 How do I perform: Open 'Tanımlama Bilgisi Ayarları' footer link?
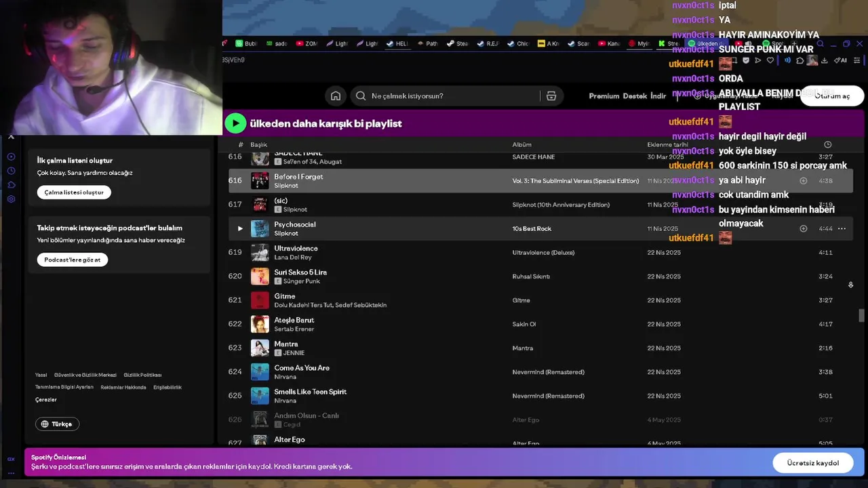pos(64,387)
